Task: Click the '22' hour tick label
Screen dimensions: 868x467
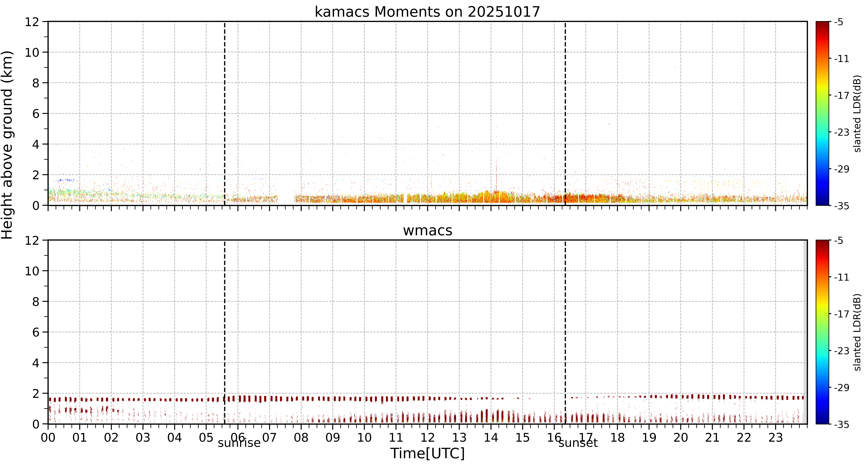Action: click(744, 438)
